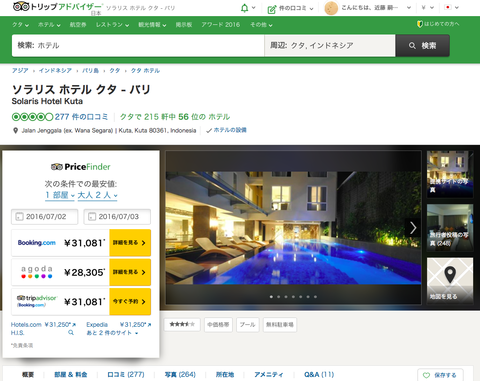Click the TripAdvisor owl logo
The width and height of the screenshot is (480, 381).
pos(21,6)
